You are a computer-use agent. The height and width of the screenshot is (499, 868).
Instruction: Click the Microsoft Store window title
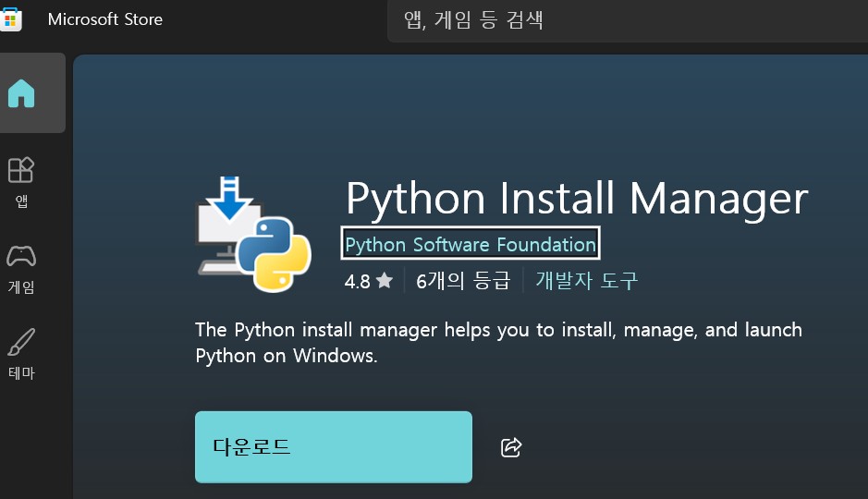[105, 19]
